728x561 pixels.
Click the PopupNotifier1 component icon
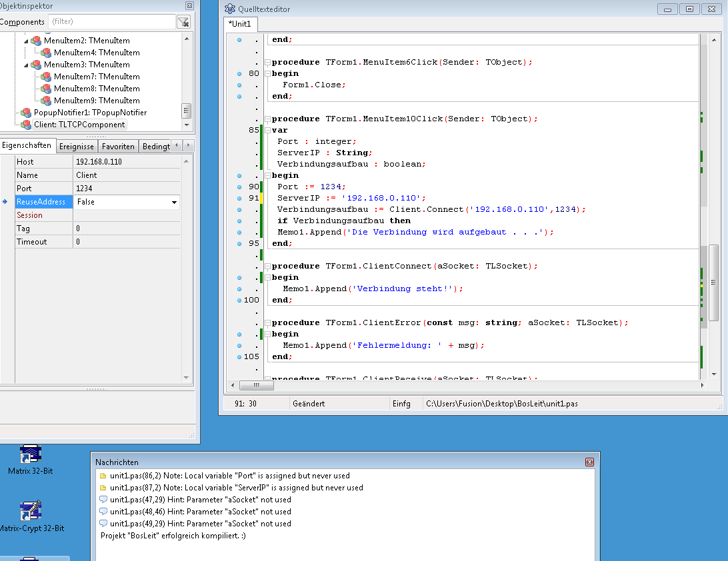click(26, 113)
